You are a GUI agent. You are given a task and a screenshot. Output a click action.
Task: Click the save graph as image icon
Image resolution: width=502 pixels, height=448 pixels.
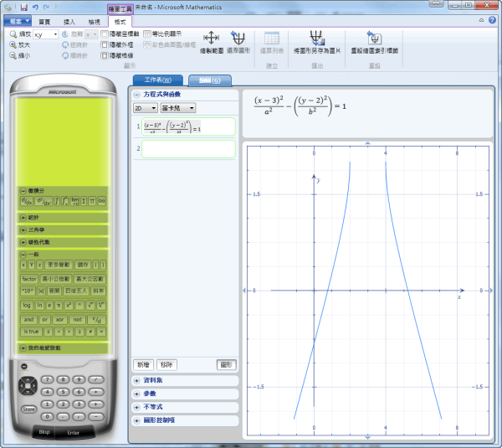pos(317,39)
